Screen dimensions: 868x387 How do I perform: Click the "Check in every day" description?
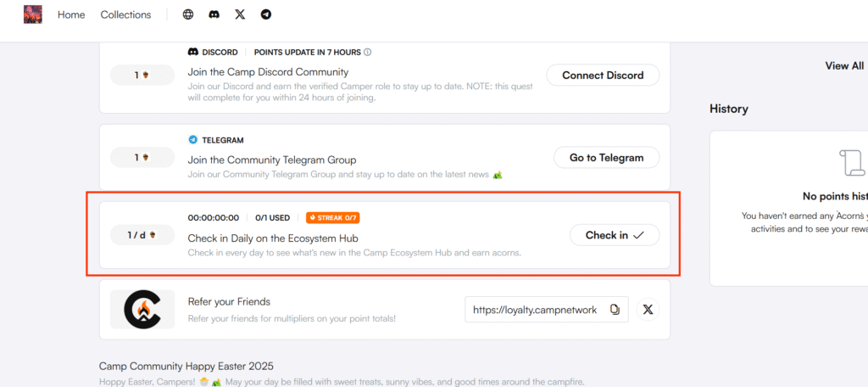click(355, 253)
